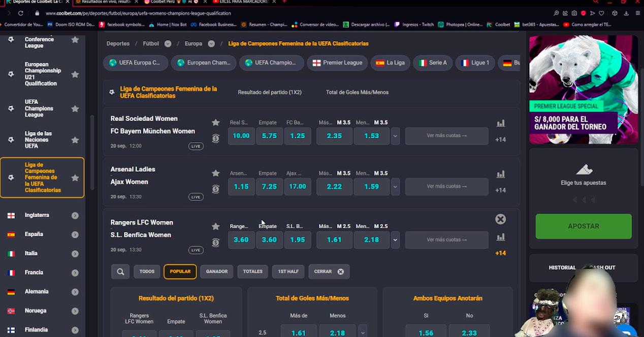Screen dimensions: 644x337
Task: Click the market search magnifier icon
Action: [x=120, y=272]
